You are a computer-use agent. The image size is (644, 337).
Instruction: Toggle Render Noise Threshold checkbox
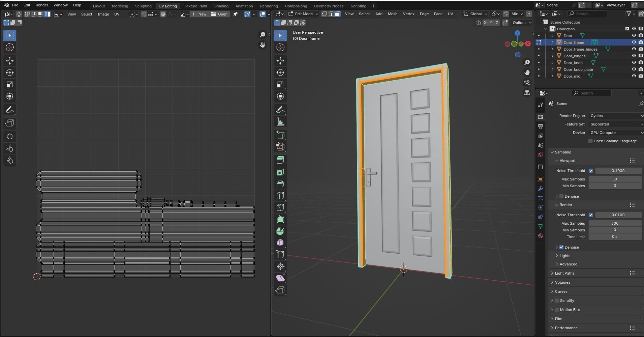pyautogui.click(x=591, y=215)
